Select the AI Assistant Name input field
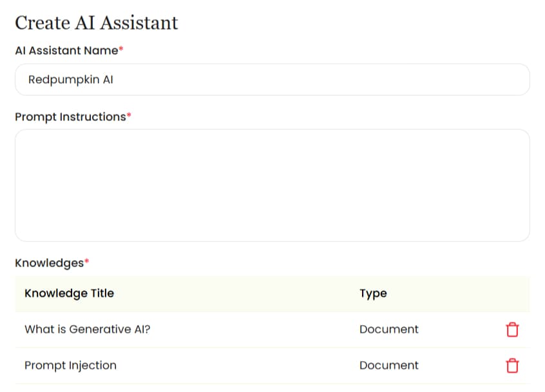The width and height of the screenshot is (545, 392). pos(272,79)
